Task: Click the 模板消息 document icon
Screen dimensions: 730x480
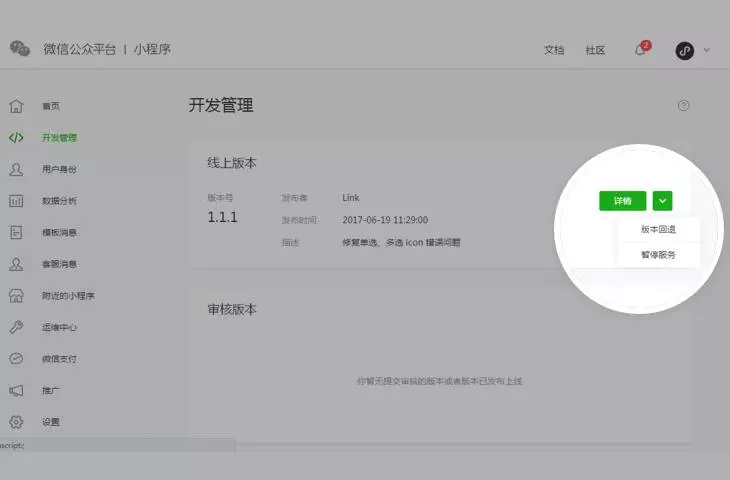Action: 16,232
